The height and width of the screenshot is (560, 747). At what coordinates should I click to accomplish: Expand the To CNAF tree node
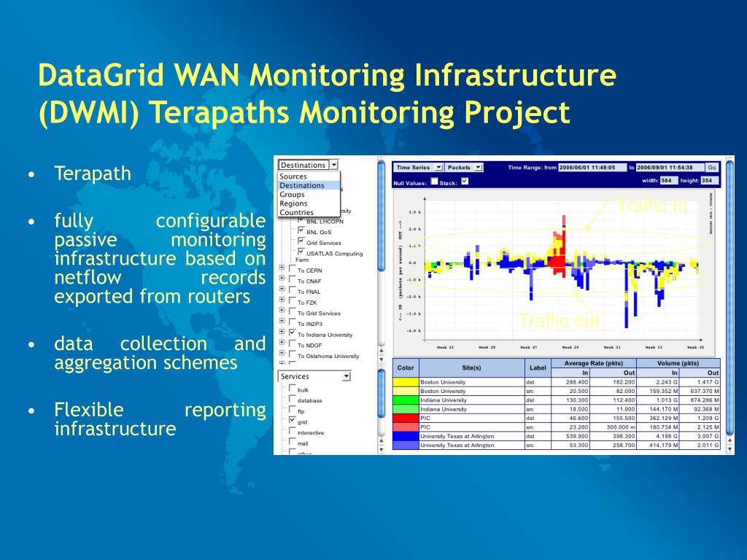click(282, 279)
